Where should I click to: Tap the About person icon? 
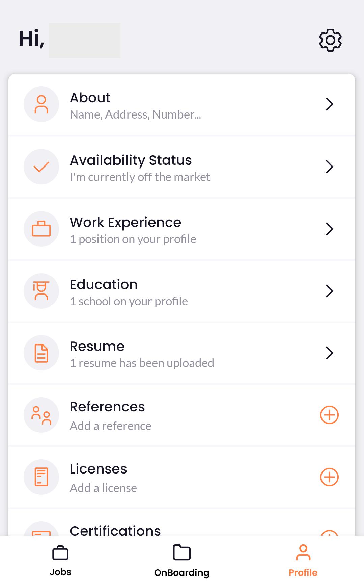click(x=41, y=104)
